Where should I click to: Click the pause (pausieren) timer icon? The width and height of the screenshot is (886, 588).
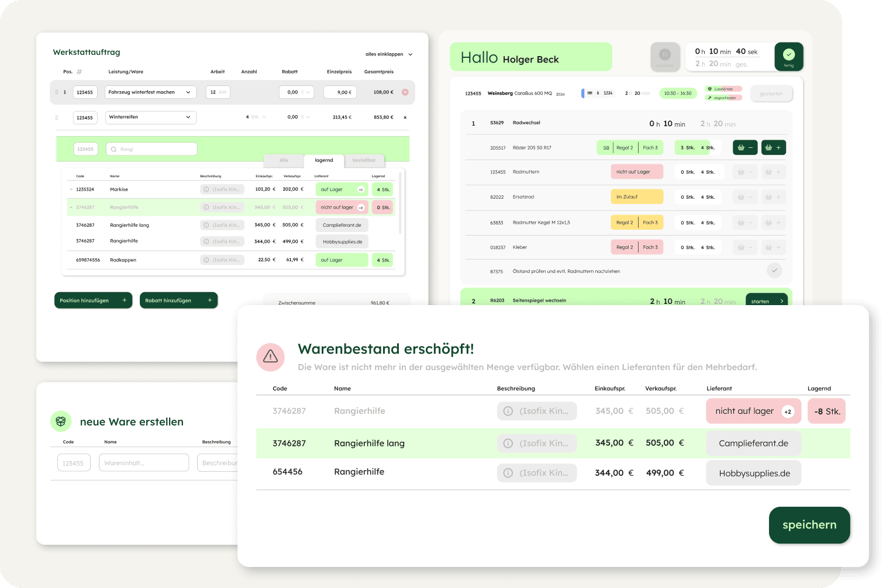pyautogui.click(x=665, y=55)
